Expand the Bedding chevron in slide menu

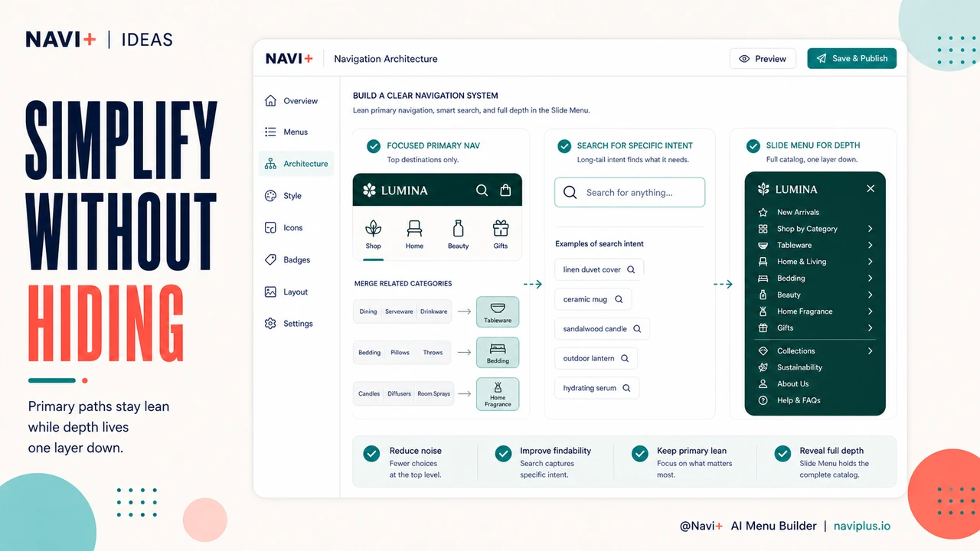(x=871, y=279)
